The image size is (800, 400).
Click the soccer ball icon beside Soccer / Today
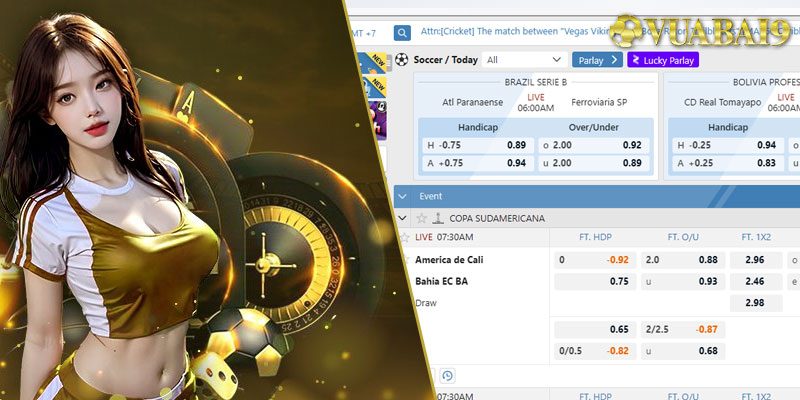click(402, 60)
